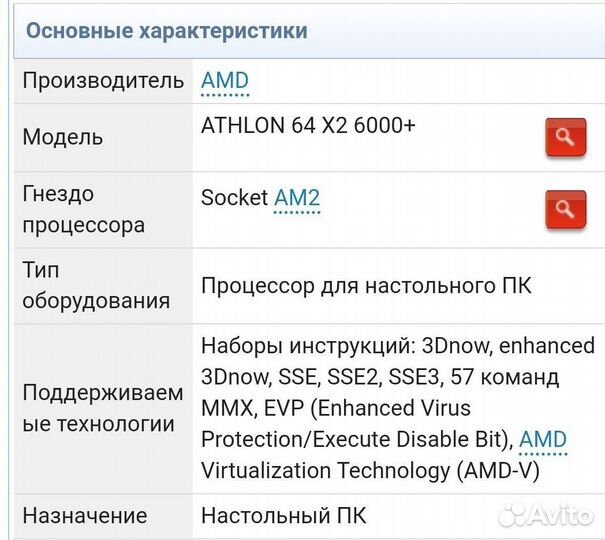This screenshot has height=540, width=605.
Task: Open the AMD manufacturer link
Action: coord(225,81)
